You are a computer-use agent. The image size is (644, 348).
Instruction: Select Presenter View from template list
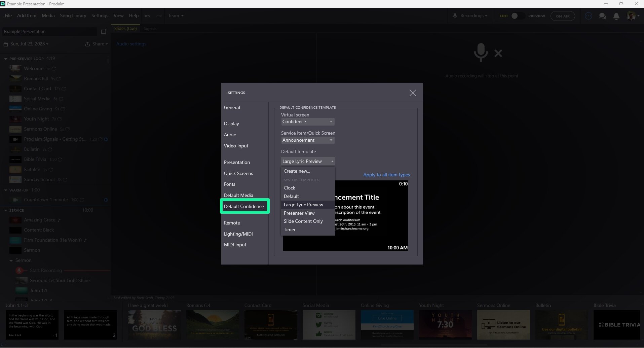(299, 213)
